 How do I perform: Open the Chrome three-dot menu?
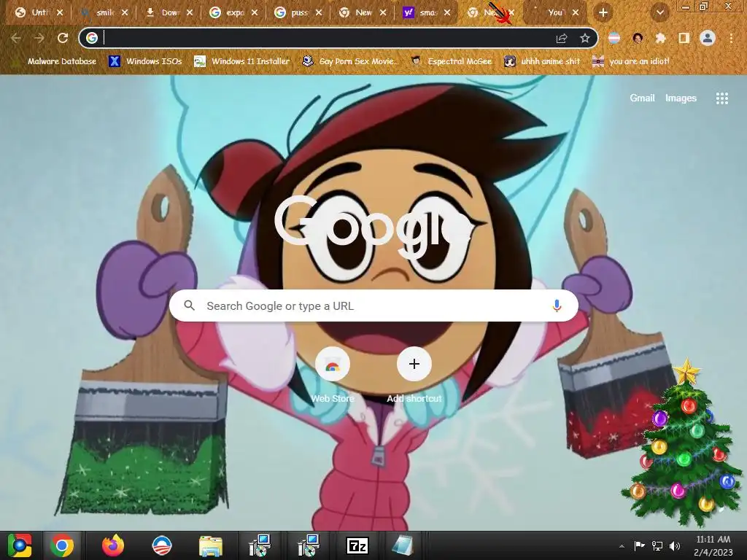[x=731, y=38]
